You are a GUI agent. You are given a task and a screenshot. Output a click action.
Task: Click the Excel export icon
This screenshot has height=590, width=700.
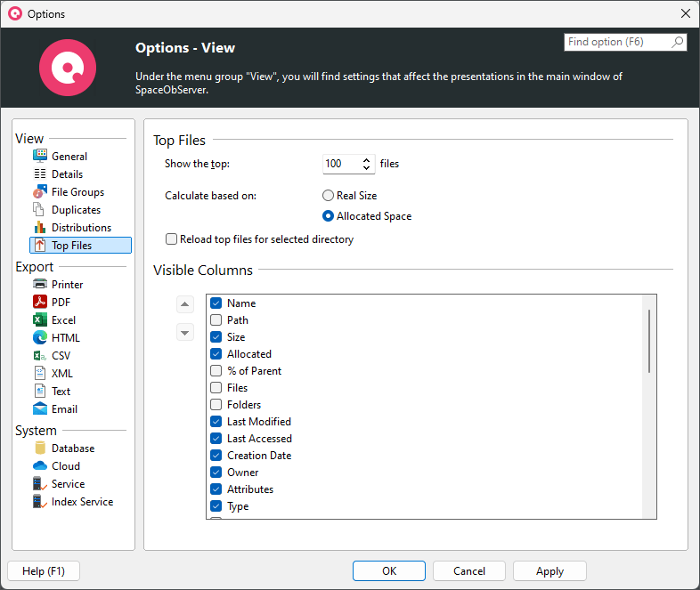(39, 320)
